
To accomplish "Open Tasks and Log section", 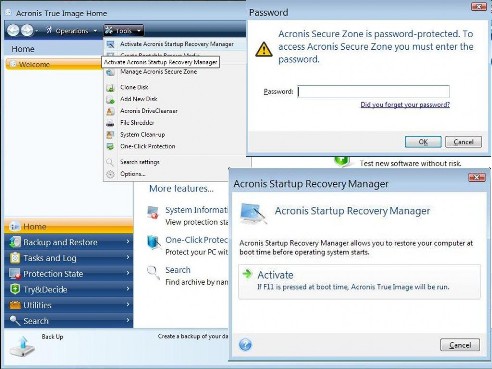I will coord(69,258).
